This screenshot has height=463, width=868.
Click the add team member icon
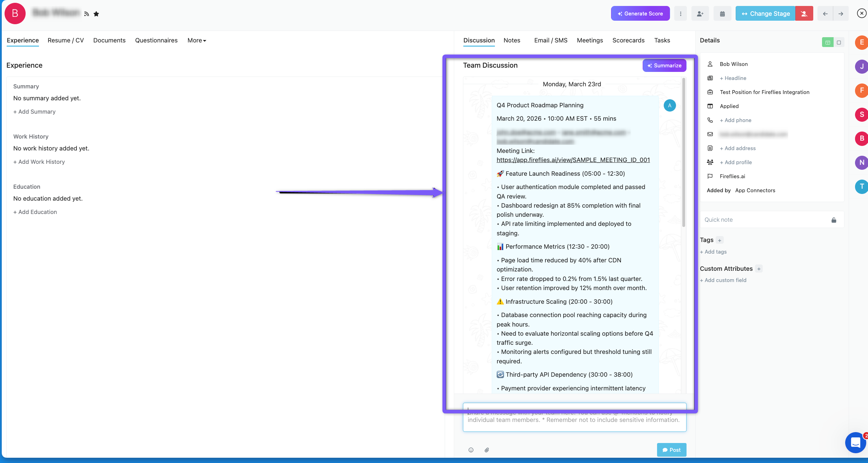click(700, 14)
